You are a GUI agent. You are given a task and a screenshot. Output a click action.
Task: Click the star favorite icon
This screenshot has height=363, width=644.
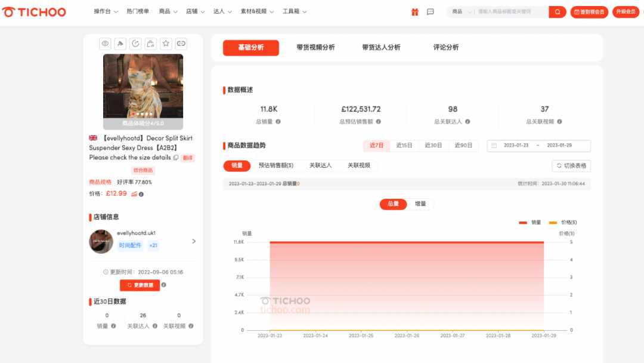tap(166, 44)
